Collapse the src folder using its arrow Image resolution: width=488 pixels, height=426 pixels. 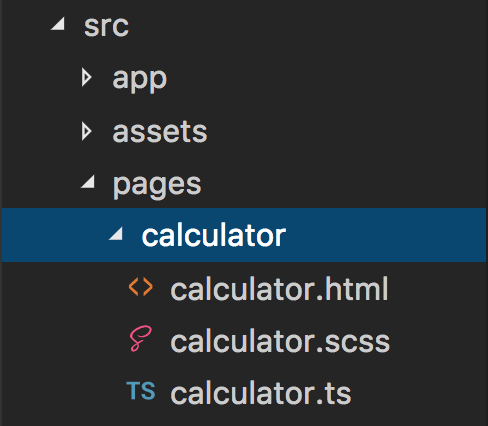(58, 24)
